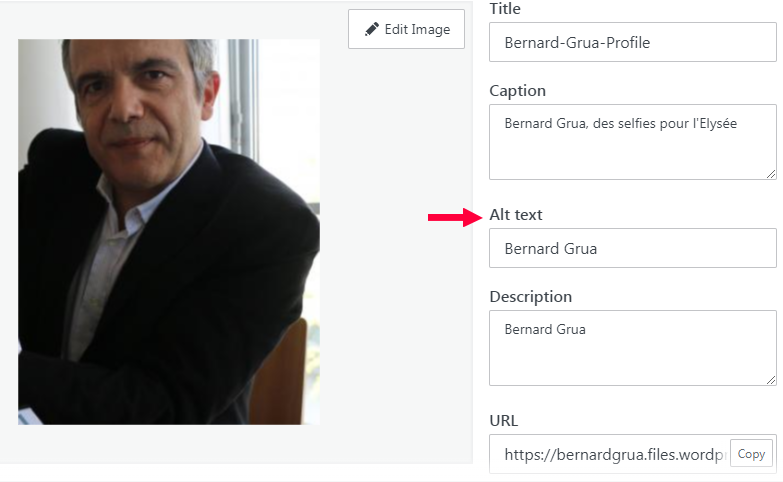Focus the URL field with the wordpress link
The image size is (783, 482).
pos(610,454)
